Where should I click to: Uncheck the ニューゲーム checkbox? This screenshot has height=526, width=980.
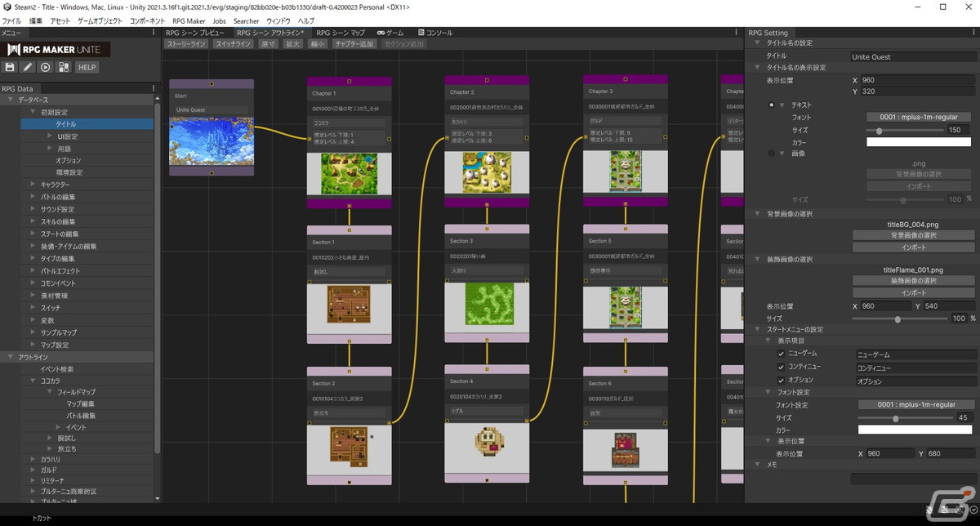coord(782,354)
